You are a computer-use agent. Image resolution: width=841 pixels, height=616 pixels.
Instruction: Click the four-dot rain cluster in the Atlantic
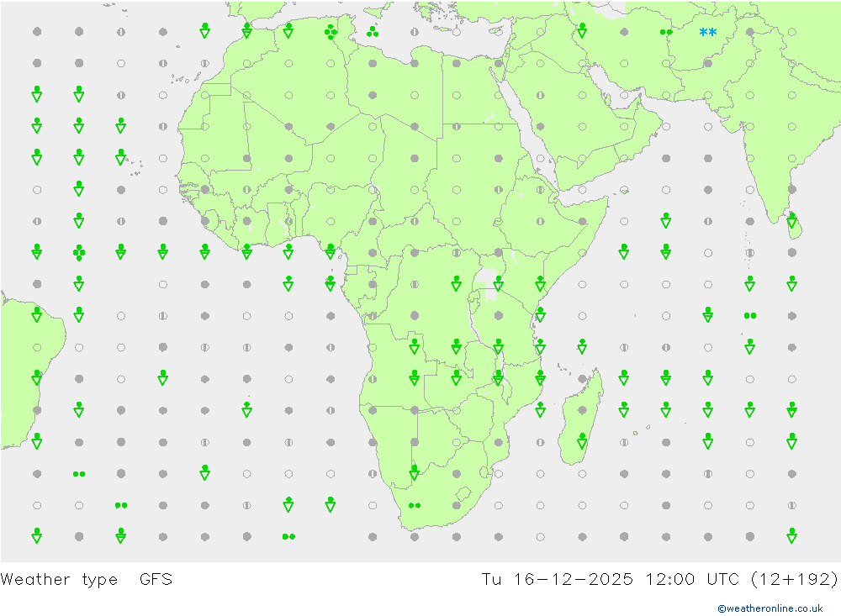(x=79, y=252)
